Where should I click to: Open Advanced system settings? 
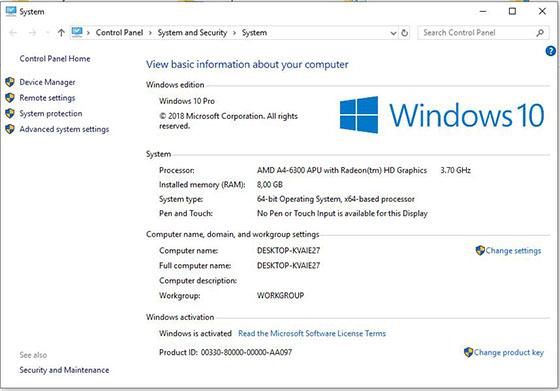64,129
